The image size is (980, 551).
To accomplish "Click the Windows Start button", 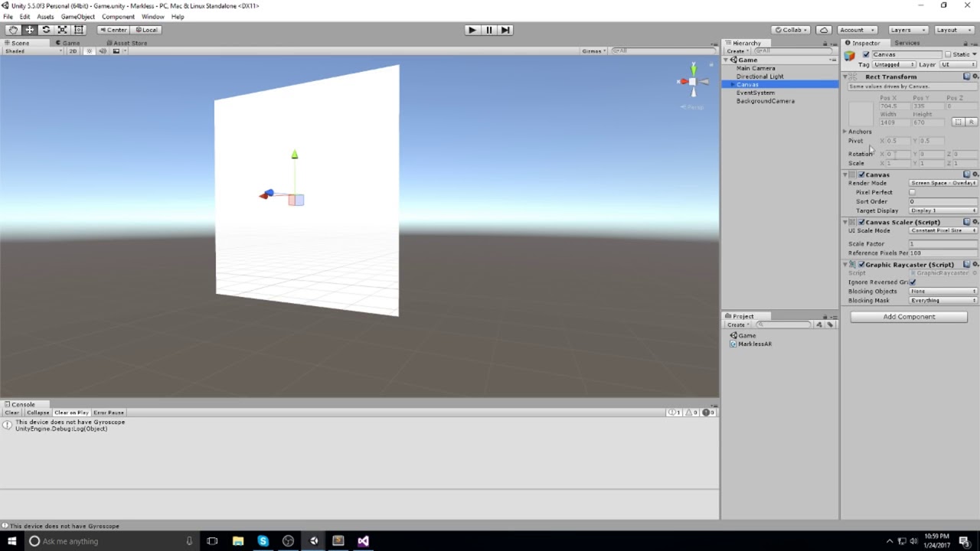I will 11,541.
